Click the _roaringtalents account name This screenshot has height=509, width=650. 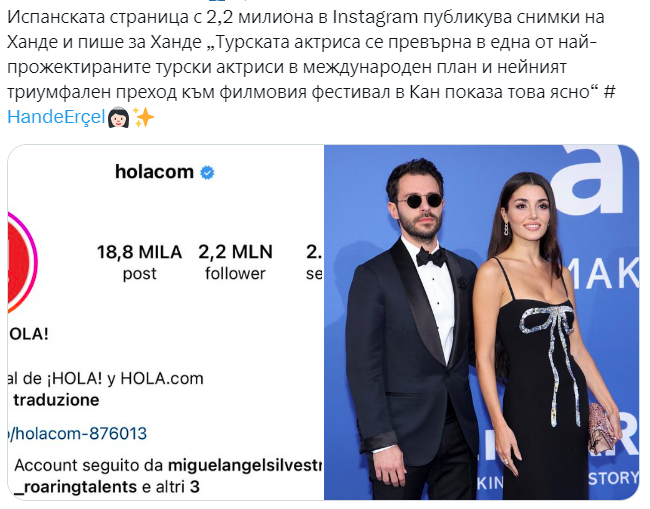(x=75, y=487)
